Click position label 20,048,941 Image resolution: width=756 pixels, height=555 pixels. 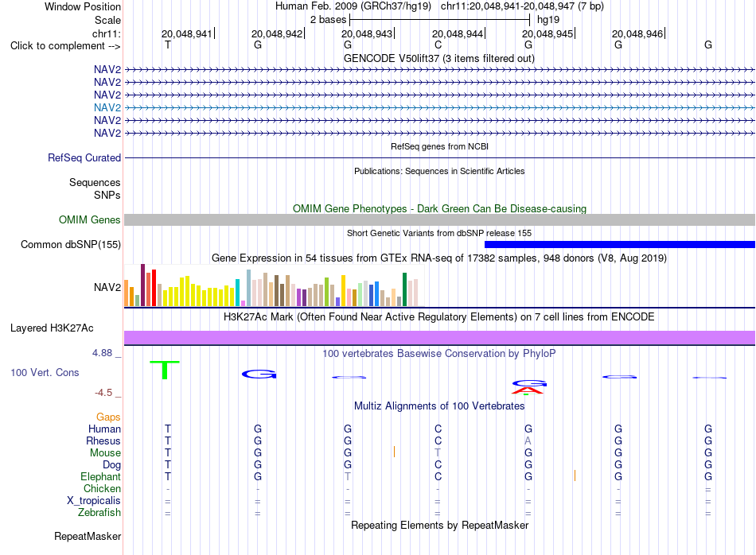pyautogui.click(x=186, y=33)
